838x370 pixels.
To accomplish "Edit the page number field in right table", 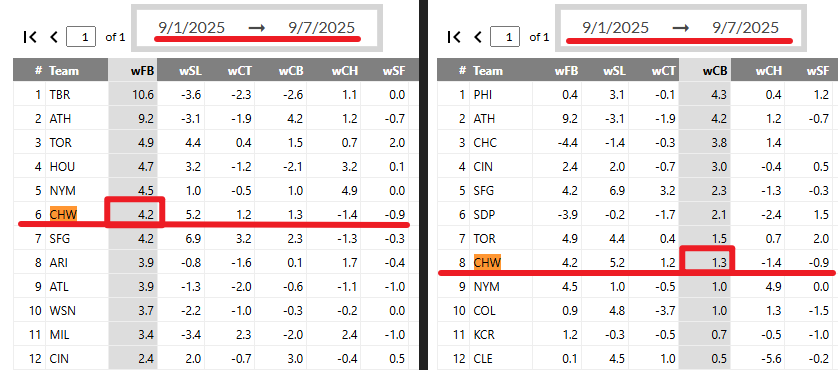I will coord(505,37).
